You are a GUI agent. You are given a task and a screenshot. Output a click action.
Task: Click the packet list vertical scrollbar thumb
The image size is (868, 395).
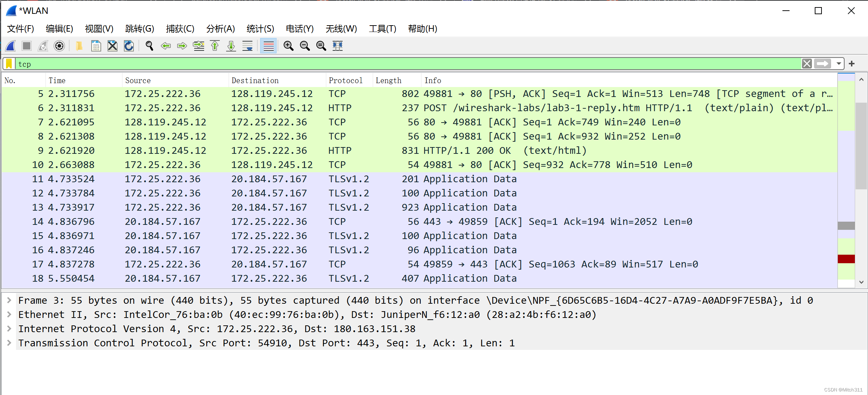pos(861,146)
